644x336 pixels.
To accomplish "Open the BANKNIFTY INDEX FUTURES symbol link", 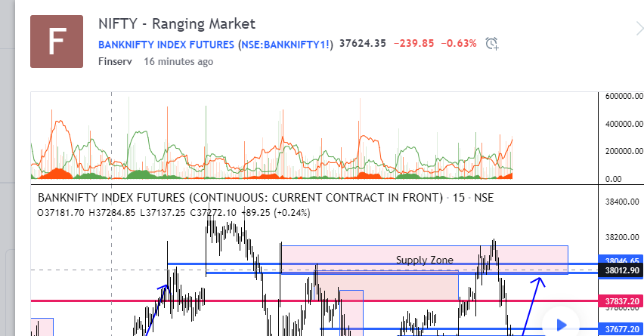I will coord(166,44).
